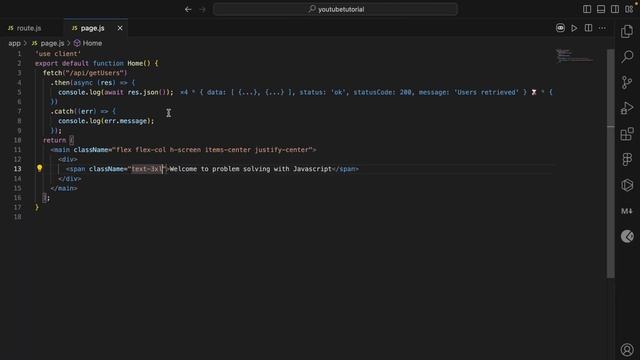Image resolution: width=640 pixels, height=360 pixels.
Task: Open the Markdown M↓ icon in the activity bar
Action: (x=627, y=211)
